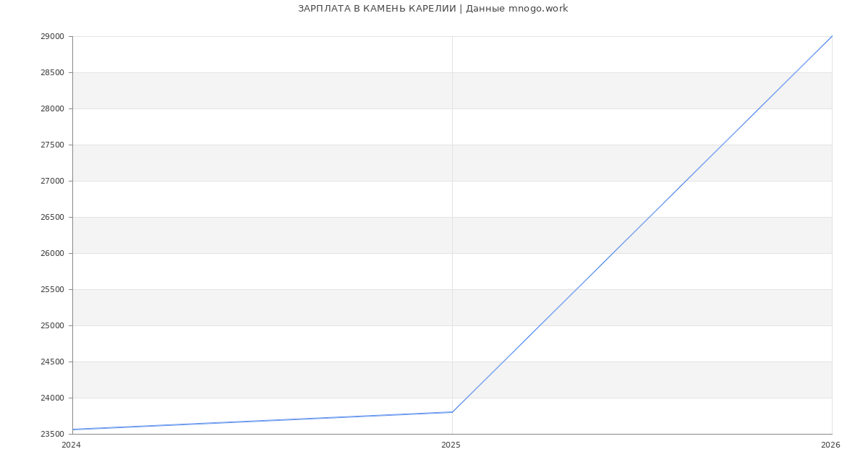The width and height of the screenshot is (868, 470).
Task: Click the 25000 y-axis label
Action: coord(52,326)
